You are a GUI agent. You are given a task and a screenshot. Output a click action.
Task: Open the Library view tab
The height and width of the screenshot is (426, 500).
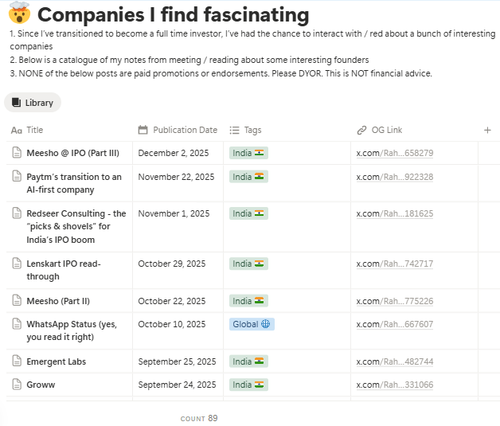pyautogui.click(x=32, y=103)
